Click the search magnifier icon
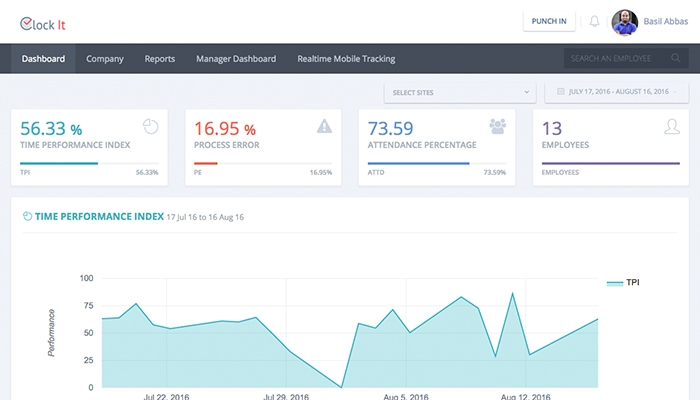 tap(676, 59)
